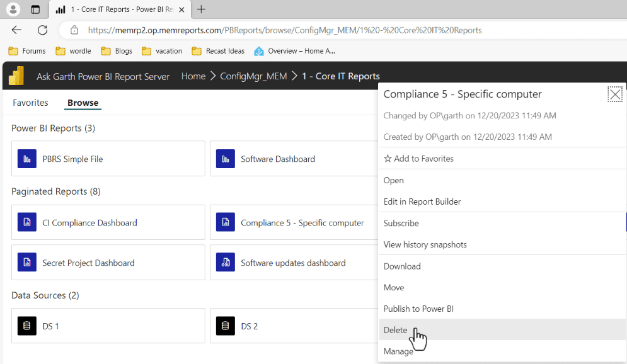
Task: Click the DS 1 data source icon
Action: point(27,326)
